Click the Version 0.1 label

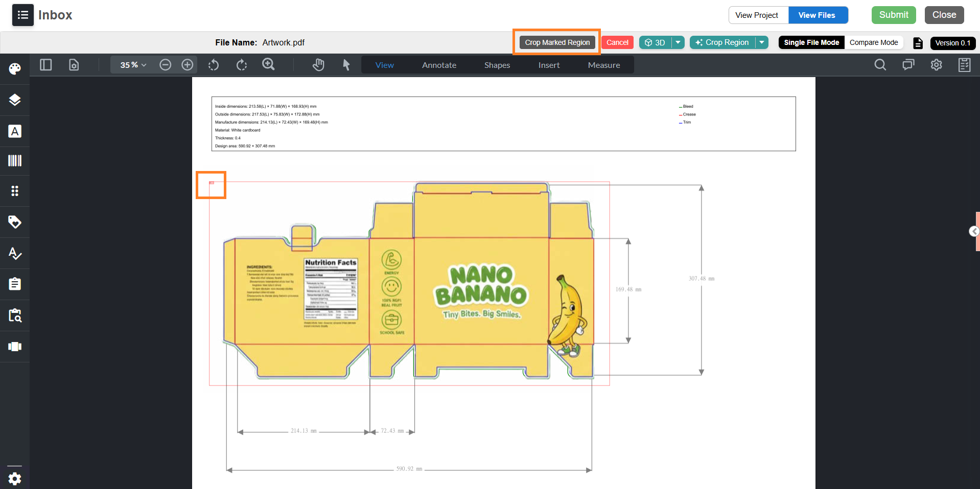pyautogui.click(x=953, y=43)
